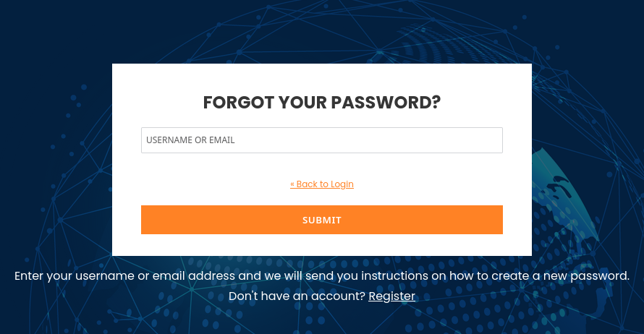644x334 pixels.
Task: Focus the email address text box
Action: pyautogui.click(x=321, y=140)
